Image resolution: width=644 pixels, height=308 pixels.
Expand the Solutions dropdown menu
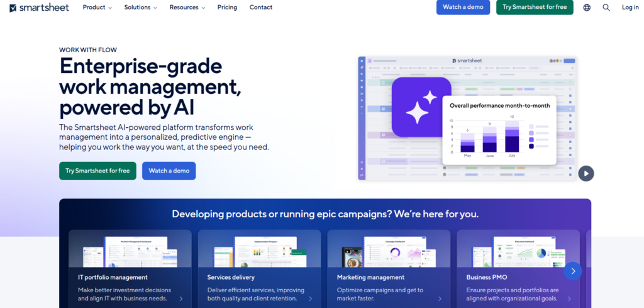[141, 8]
